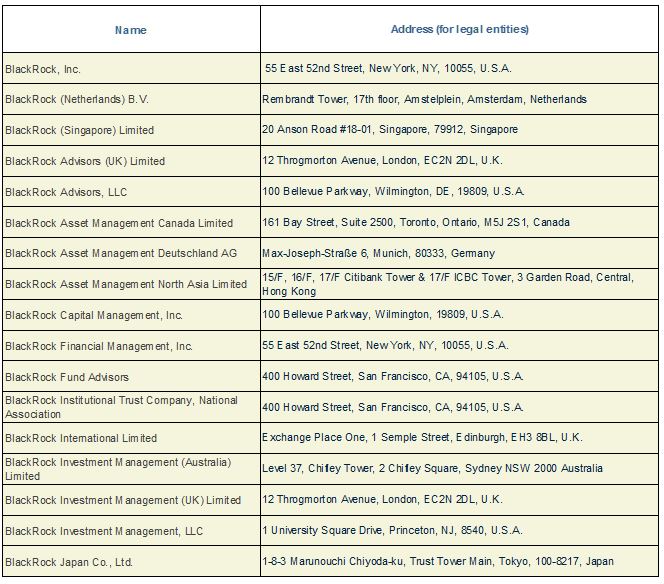This screenshot has height=584, width=664.
Task: Select the Marunouchi Chiyoda-ku Tokyo address cell
Action: coord(459,561)
